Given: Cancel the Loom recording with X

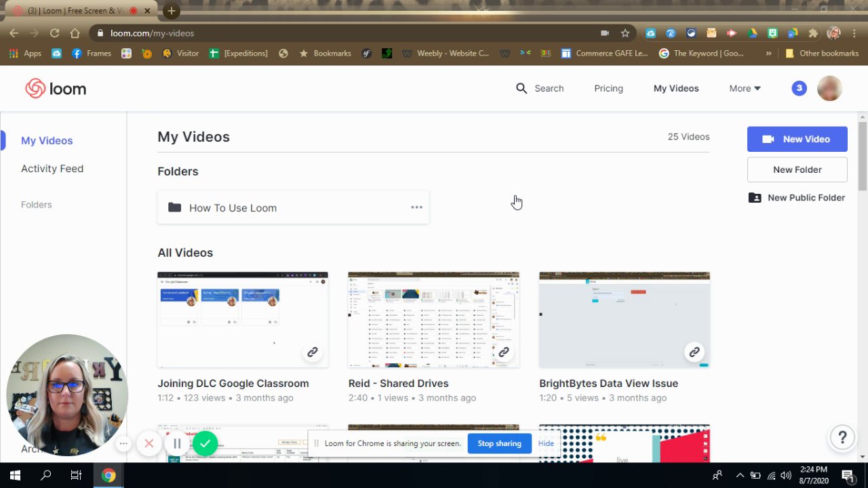Looking at the screenshot, I should [149, 444].
